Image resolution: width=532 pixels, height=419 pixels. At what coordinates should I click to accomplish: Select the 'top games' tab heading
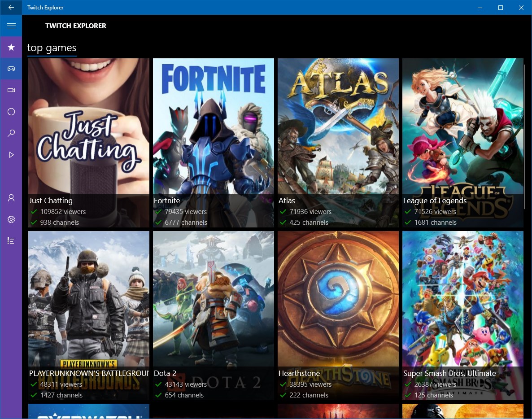coord(52,48)
